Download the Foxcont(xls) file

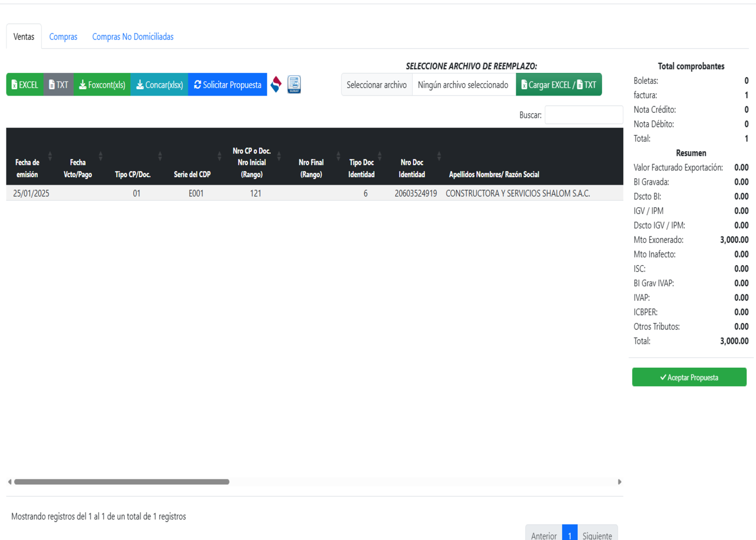(x=102, y=85)
